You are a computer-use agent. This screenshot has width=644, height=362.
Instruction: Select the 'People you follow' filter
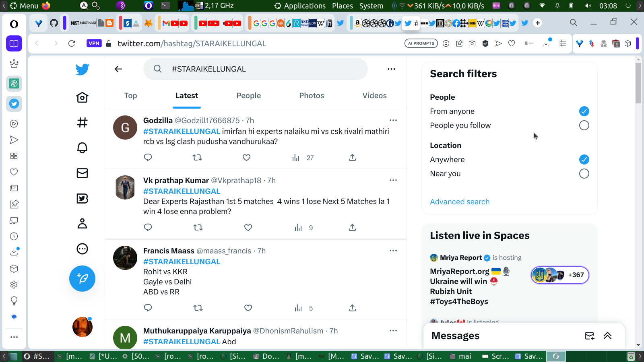[584, 125]
